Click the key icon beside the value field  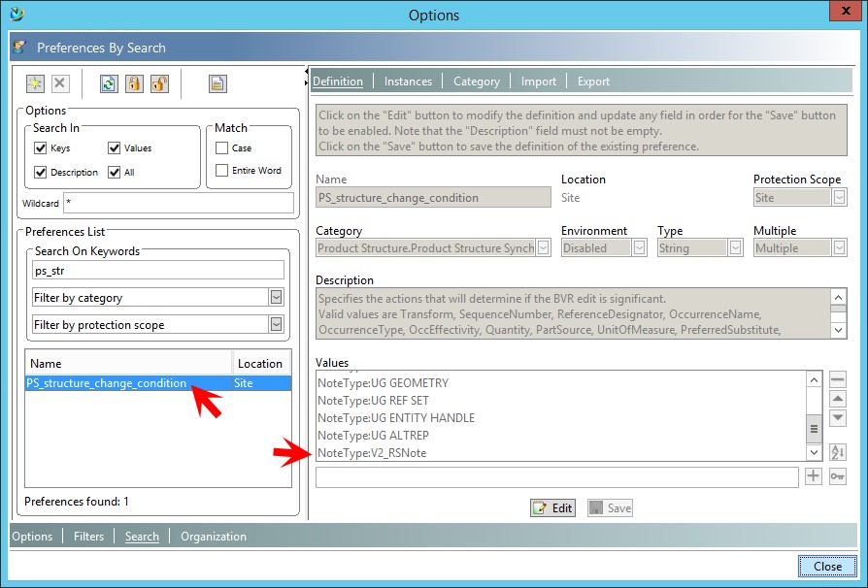837,476
